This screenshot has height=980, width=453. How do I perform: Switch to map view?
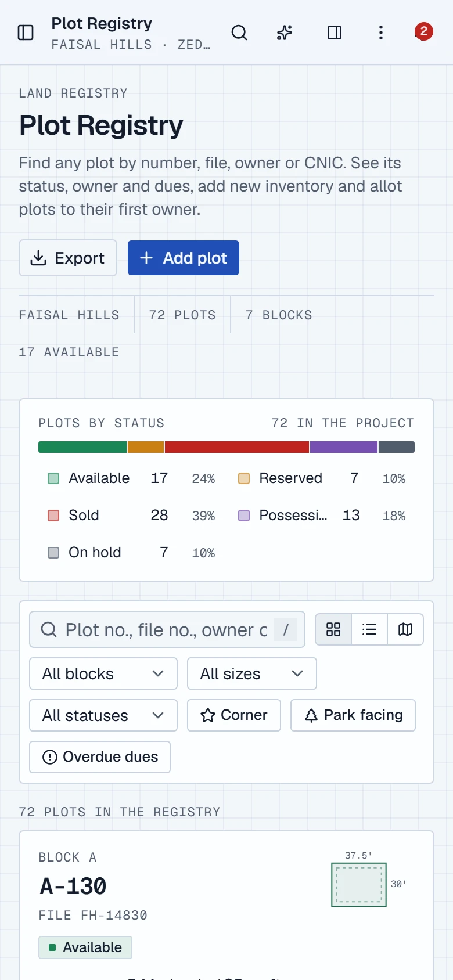[405, 629]
